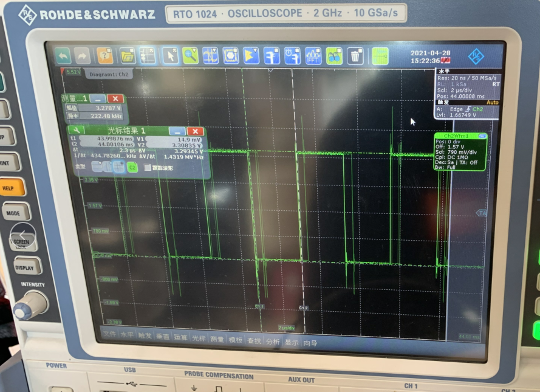Toggle the 跟踪波形 checkbox
Image resolution: width=540 pixels, height=392 pixels.
pos(147,167)
